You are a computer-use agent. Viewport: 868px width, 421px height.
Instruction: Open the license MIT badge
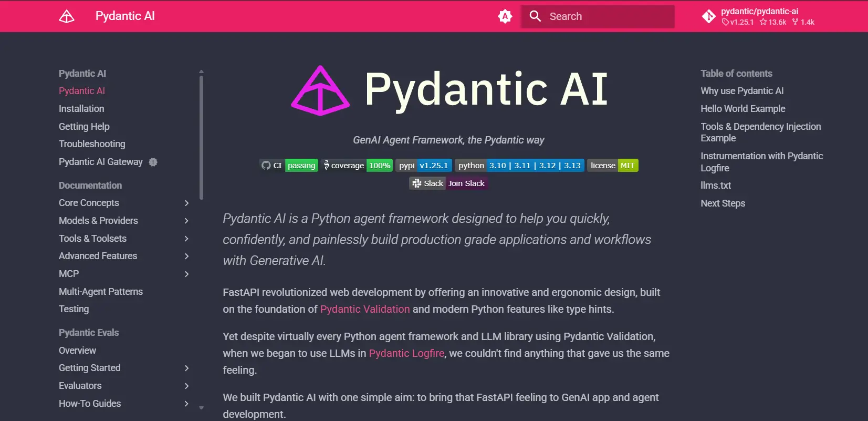point(612,166)
